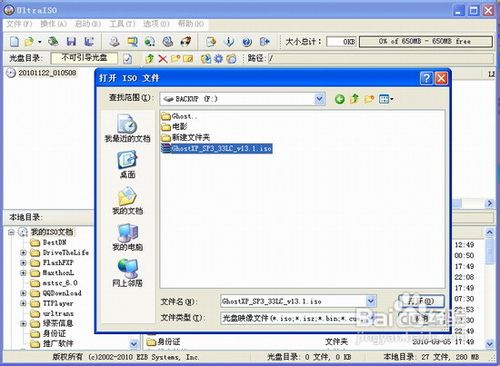Collapse the 我的ISO文档 tree node
The height and width of the screenshot is (366, 500).
pyautogui.click(x=11, y=232)
